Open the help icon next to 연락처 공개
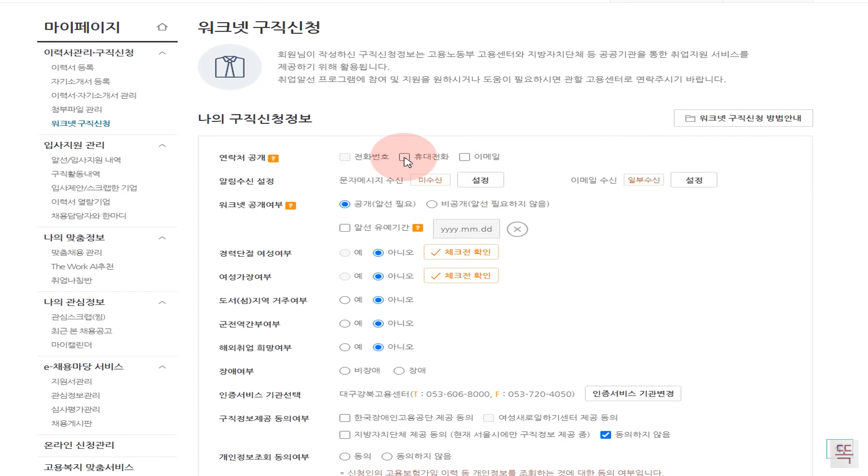 point(275,158)
